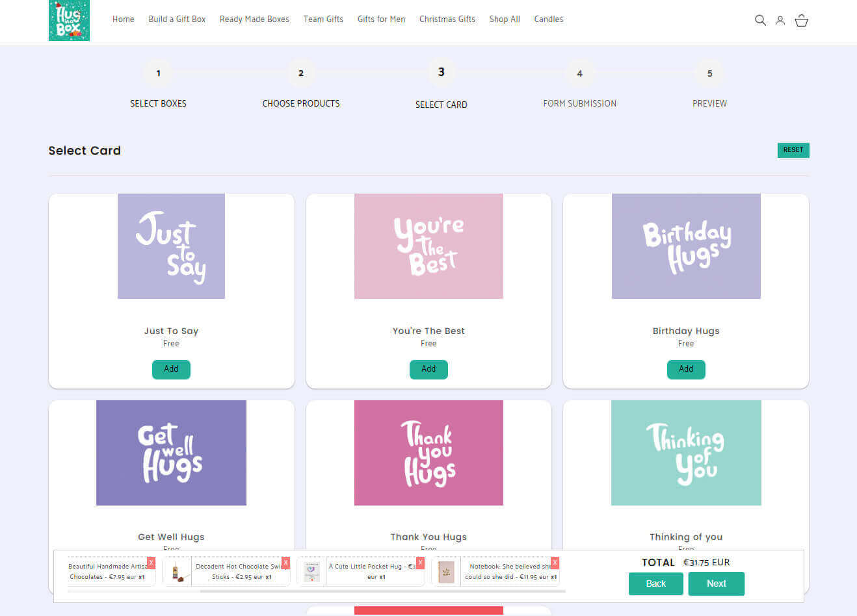Image resolution: width=857 pixels, height=616 pixels.
Task: Select the You're The Best card image
Action: pyautogui.click(x=429, y=246)
